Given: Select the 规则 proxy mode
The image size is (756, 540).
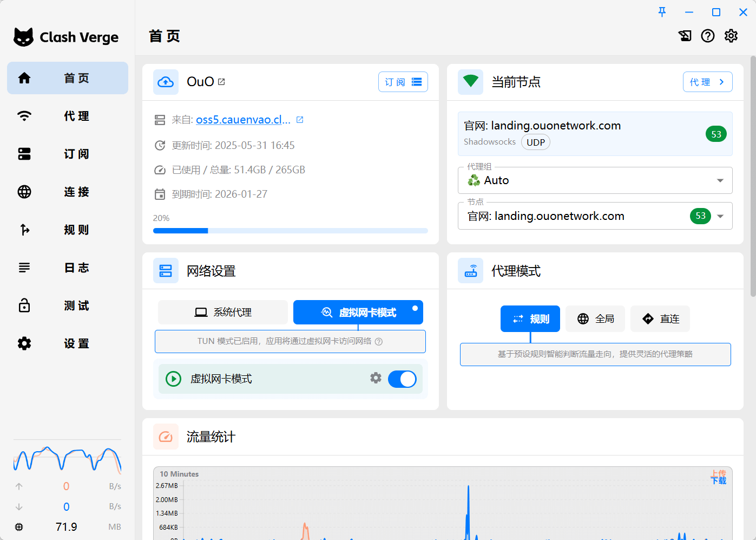Looking at the screenshot, I should (530, 318).
